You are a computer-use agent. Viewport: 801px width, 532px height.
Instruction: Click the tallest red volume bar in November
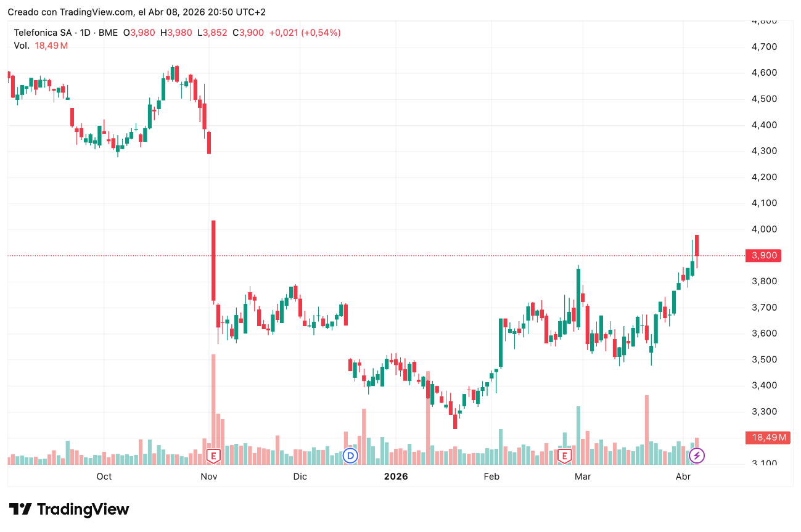(213, 401)
